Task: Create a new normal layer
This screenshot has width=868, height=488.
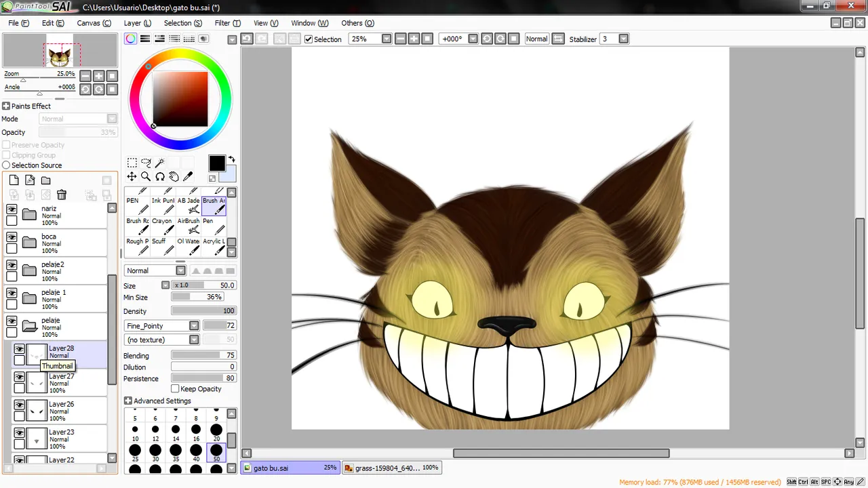Action: 14,180
